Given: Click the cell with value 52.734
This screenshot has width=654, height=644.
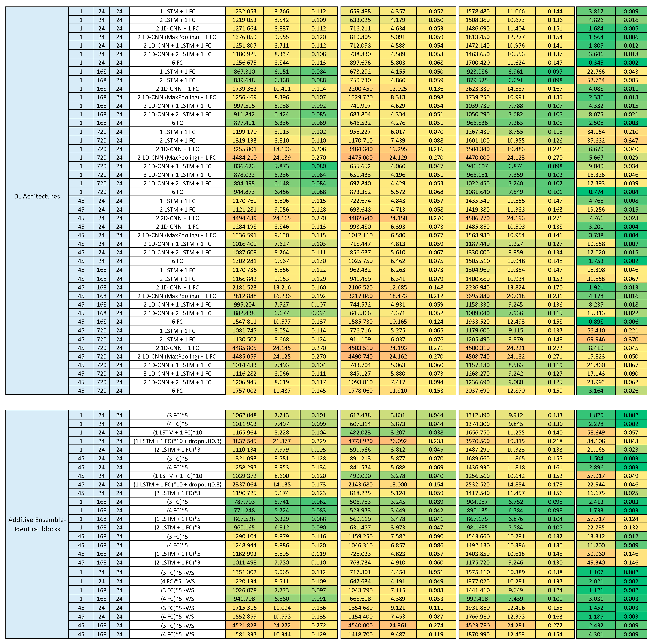Looking at the screenshot, I should click(x=596, y=80).
